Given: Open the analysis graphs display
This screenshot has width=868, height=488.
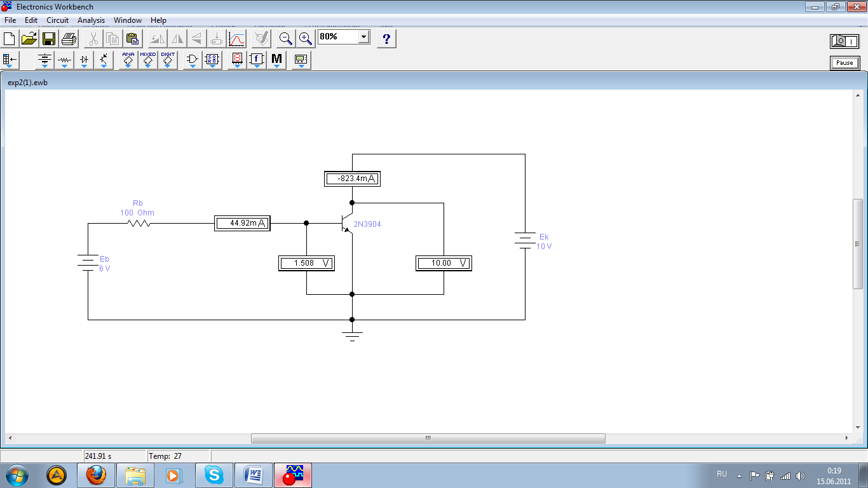Looking at the screenshot, I should pyautogui.click(x=236, y=39).
